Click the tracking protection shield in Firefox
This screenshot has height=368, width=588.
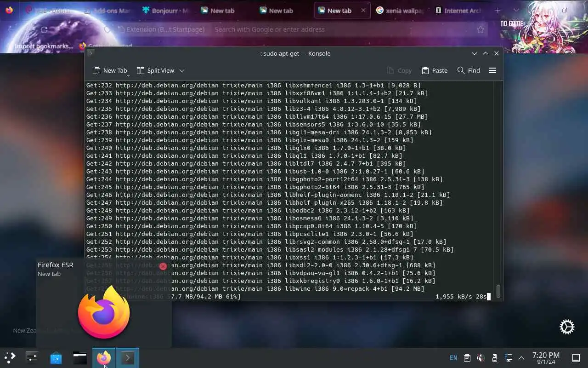[x=107, y=29]
